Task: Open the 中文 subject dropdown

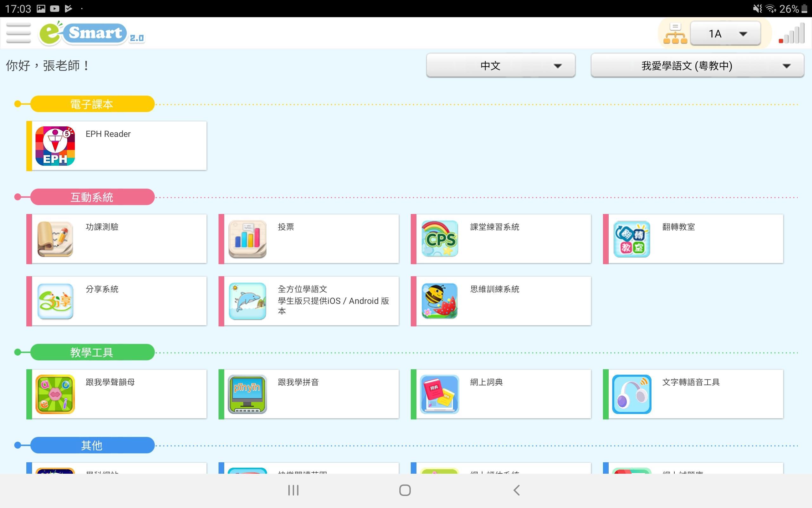Action: click(501, 65)
